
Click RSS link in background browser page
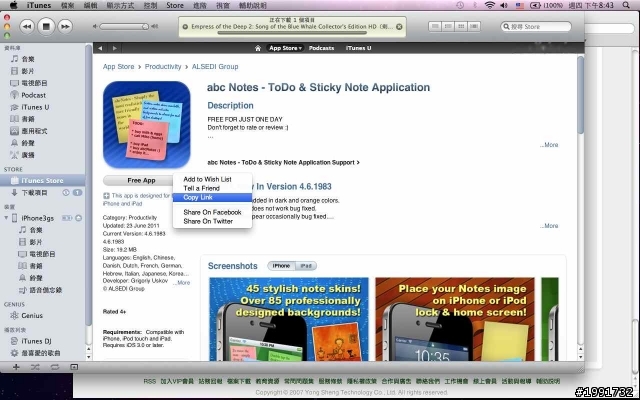point(149,381)
